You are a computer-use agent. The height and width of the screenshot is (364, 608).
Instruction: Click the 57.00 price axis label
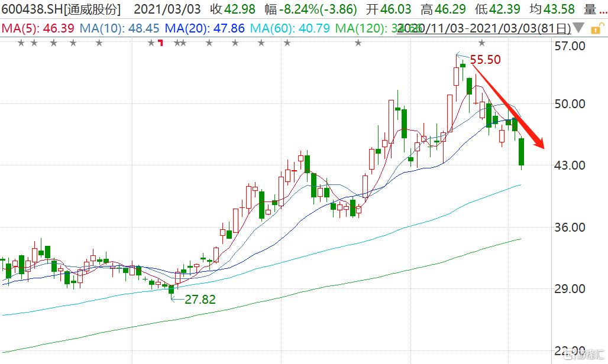570,46
